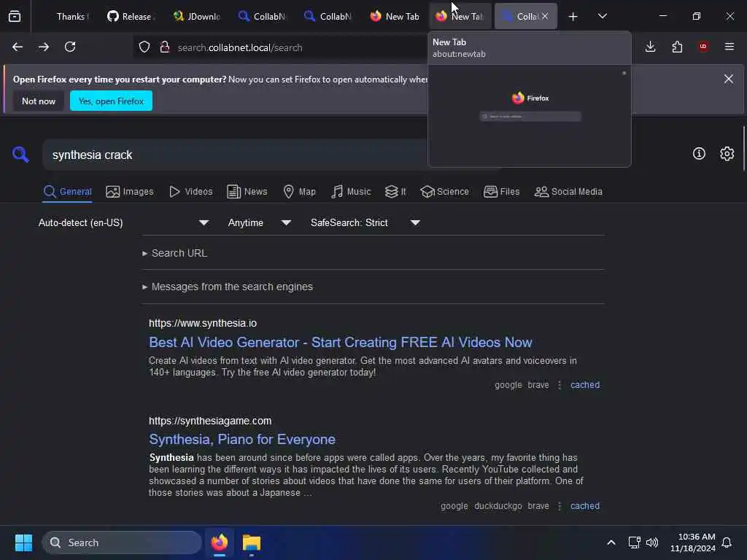Image resolution: width=747 pixels, height=560 pixels.
Task: Open options dots for synthesia.io result
Action: [560, 385]
